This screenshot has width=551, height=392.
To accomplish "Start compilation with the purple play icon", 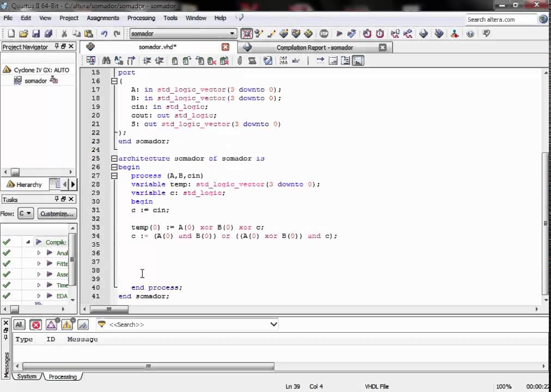I will [339, 34].
